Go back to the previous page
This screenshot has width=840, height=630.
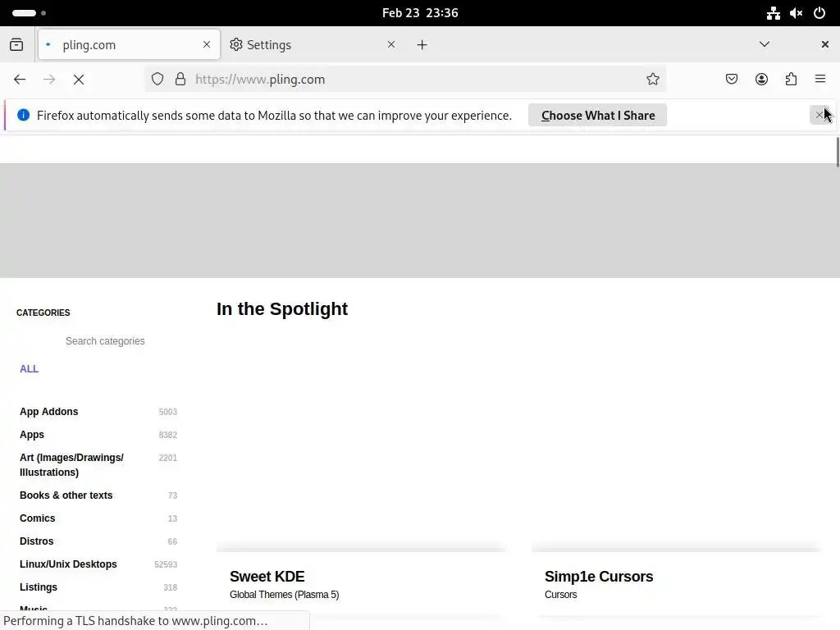point(20,80)
